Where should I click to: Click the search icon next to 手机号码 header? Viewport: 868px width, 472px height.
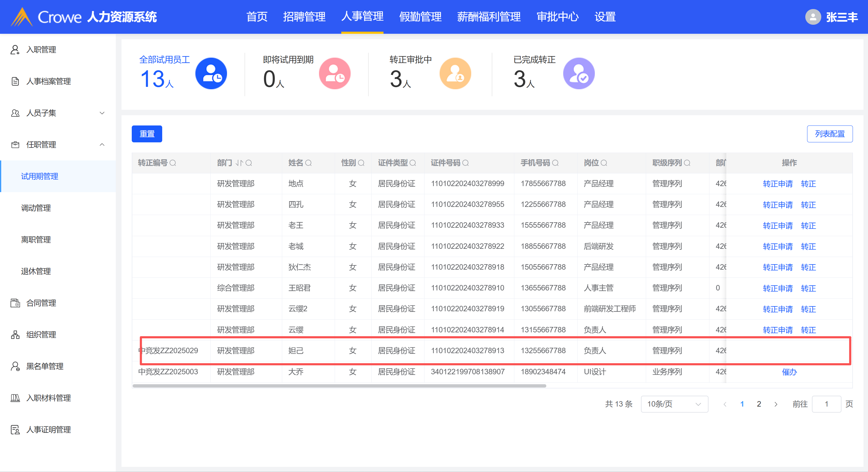pyautogui.click(x=556, y=163)
